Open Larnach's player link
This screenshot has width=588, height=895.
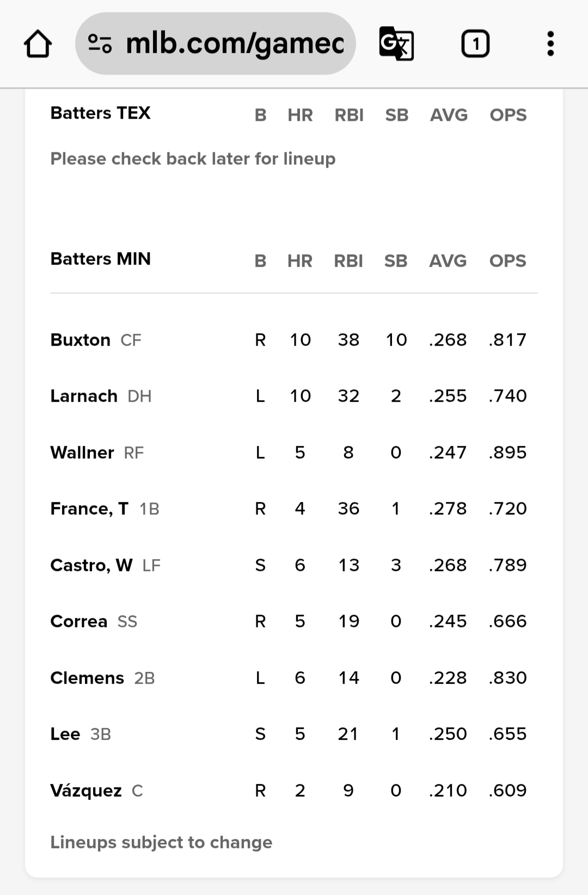[x=84, y=396]
